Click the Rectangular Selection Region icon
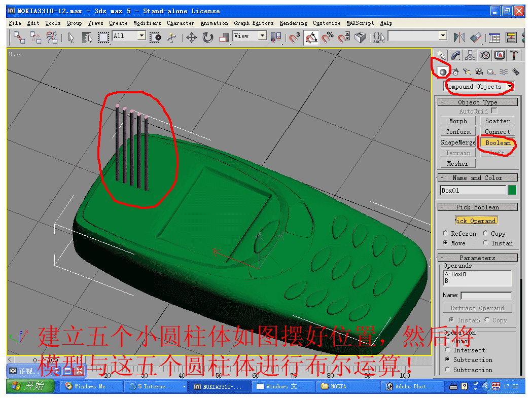 103,37
